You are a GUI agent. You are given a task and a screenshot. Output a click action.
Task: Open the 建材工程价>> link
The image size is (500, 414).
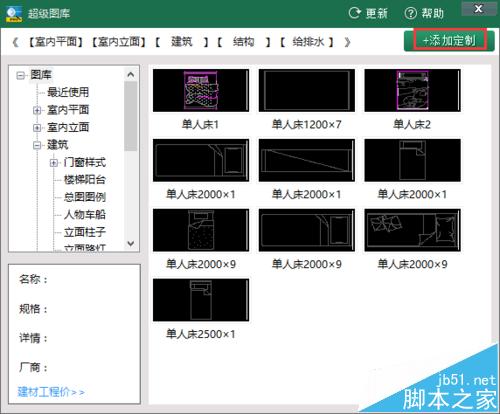(51, 392)
